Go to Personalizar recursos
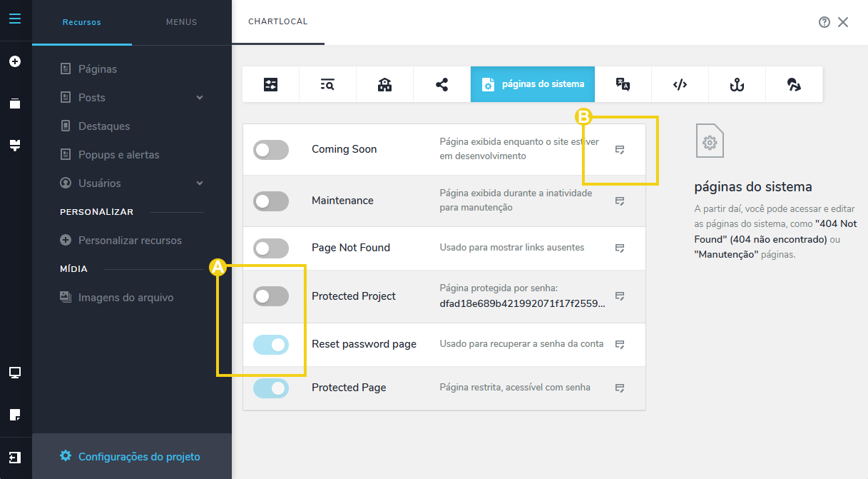Image resolution: width=868 pixels, height=479 pixels. coord(129,241)
